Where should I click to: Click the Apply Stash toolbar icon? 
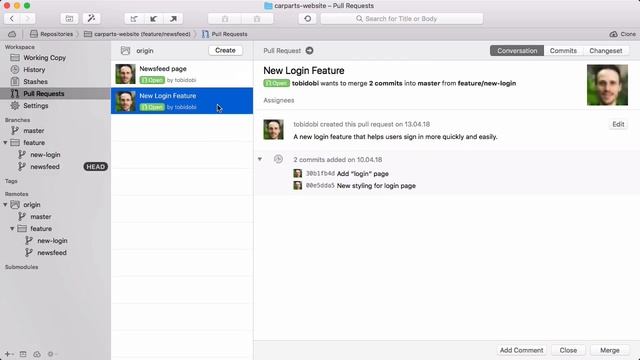click(257, 18)
